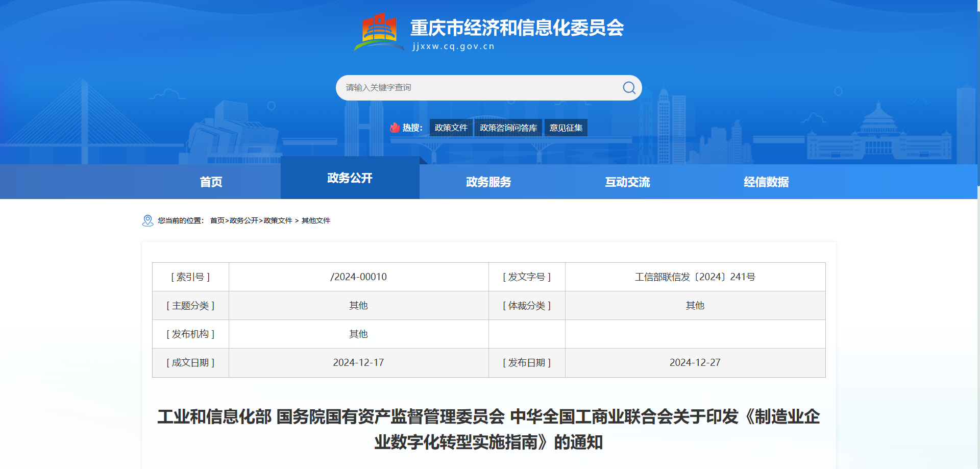Click the red flame 热搜 icon
Screen dimensions: 980x469
point(395,128)
